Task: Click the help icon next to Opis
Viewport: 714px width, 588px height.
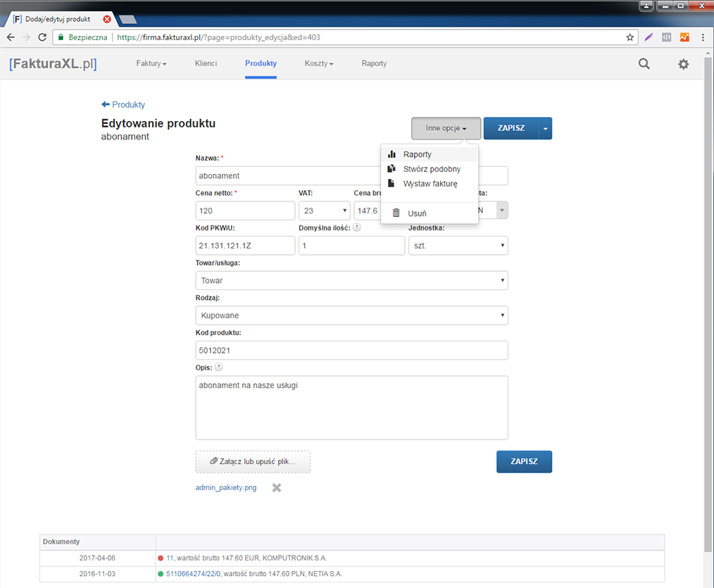Action: click(218, 368)
